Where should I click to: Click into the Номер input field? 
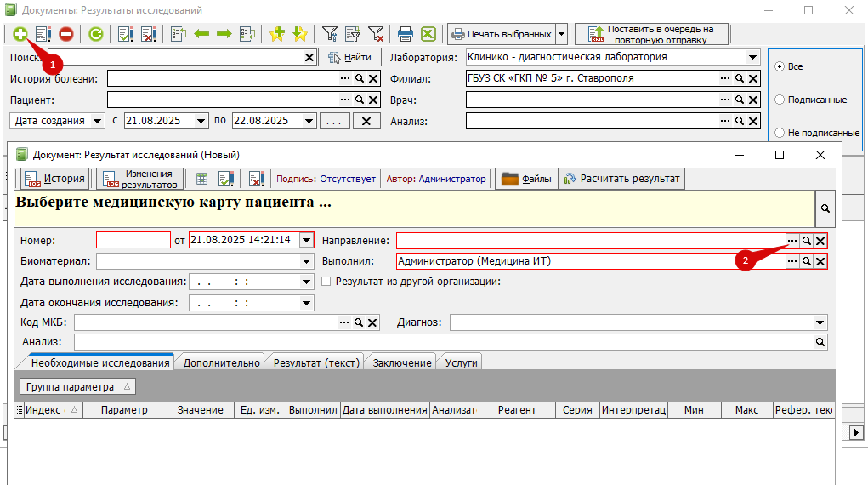point(133,240)
